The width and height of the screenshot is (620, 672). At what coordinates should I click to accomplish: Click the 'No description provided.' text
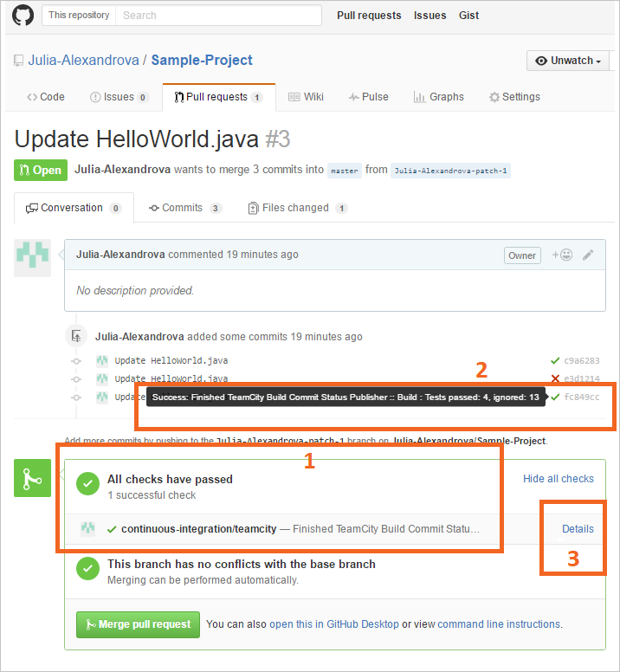click(x=135, y=291)
